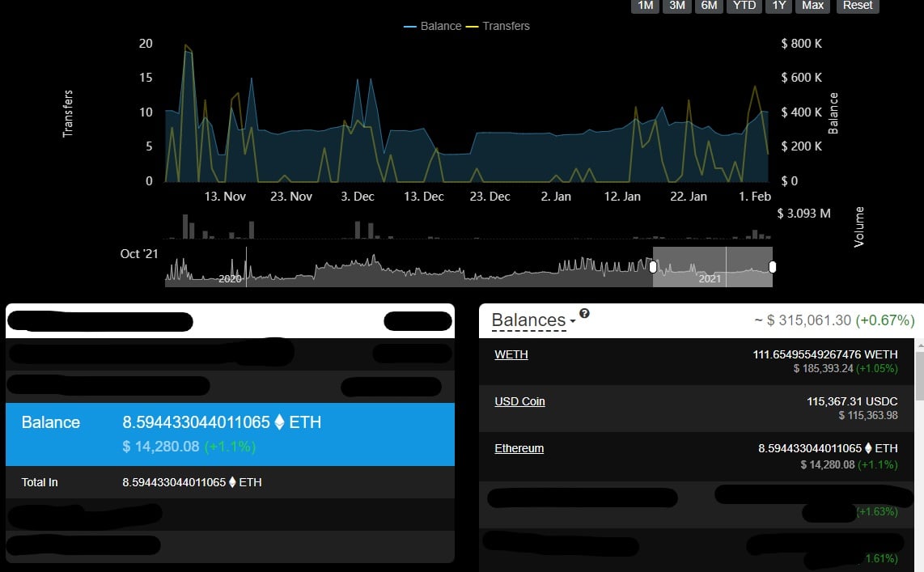Screen dimensions: 924x572
Task: Open the Balances dropdown
Action: pyautogui.click(x=533, y=320)
